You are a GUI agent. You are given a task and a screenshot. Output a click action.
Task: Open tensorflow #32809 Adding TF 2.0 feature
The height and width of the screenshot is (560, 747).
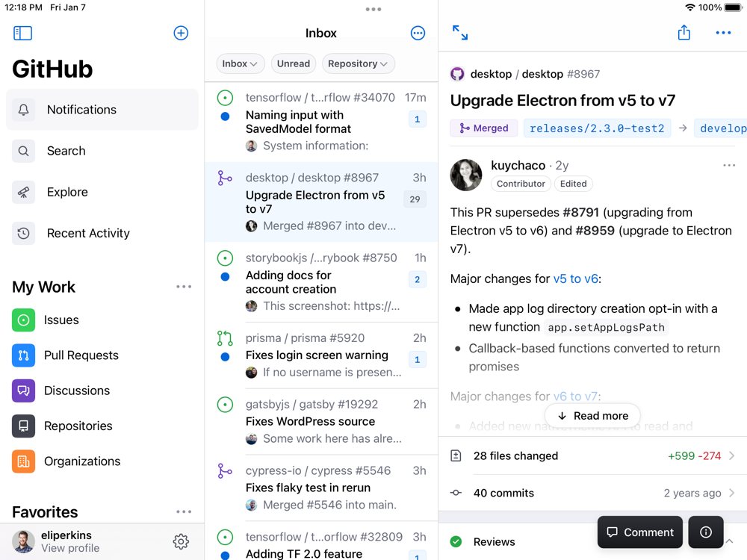[321, 541]
